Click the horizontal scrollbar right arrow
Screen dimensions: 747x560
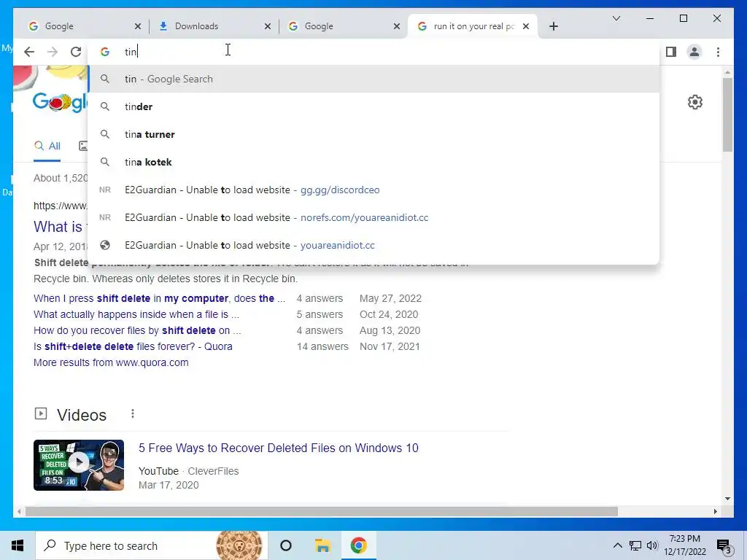(715, 511)
